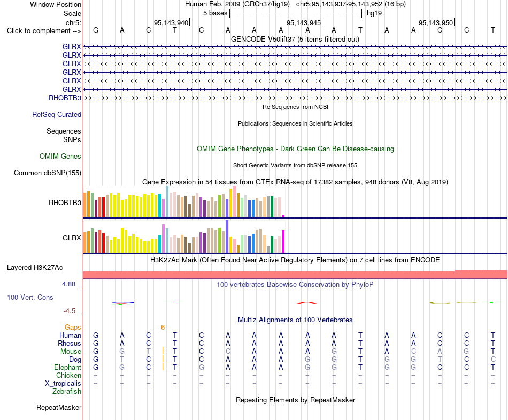Click the 'Layered H3K27Ac' track label

click(35, 268)
